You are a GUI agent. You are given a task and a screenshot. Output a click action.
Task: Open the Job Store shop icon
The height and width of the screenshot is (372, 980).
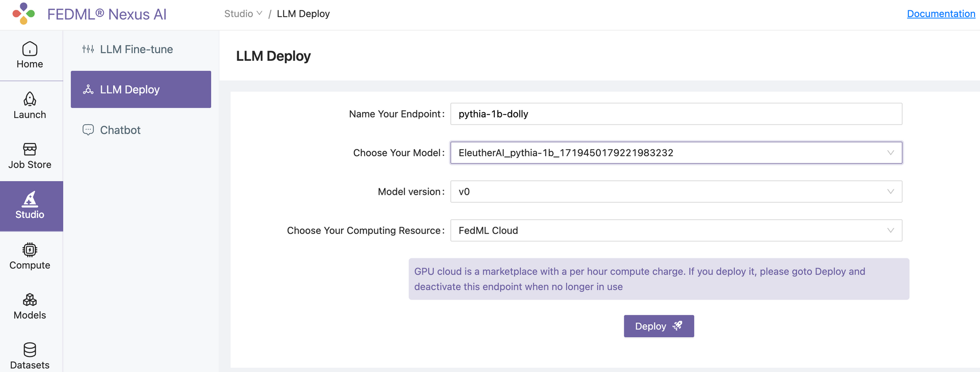30,149
